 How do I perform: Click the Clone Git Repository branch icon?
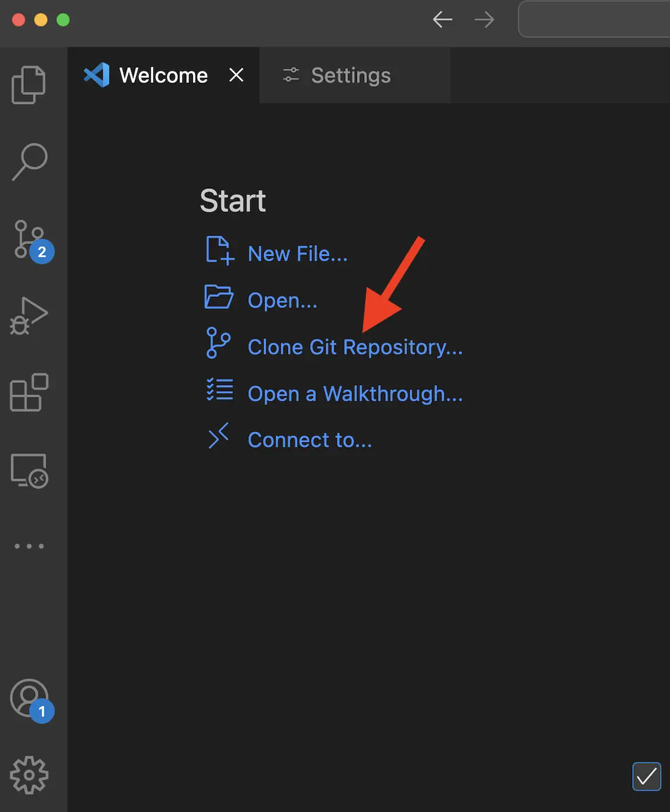(219, 344)
